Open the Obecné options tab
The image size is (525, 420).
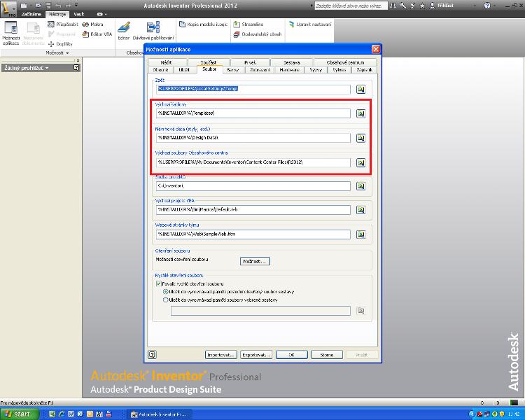160,70
